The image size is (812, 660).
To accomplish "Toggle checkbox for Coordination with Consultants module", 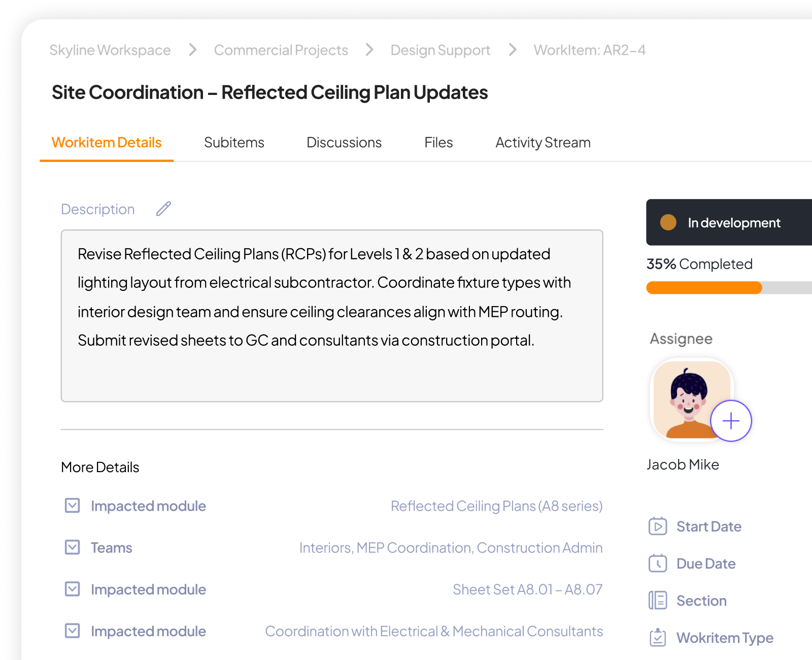I will tap(73, 631).
